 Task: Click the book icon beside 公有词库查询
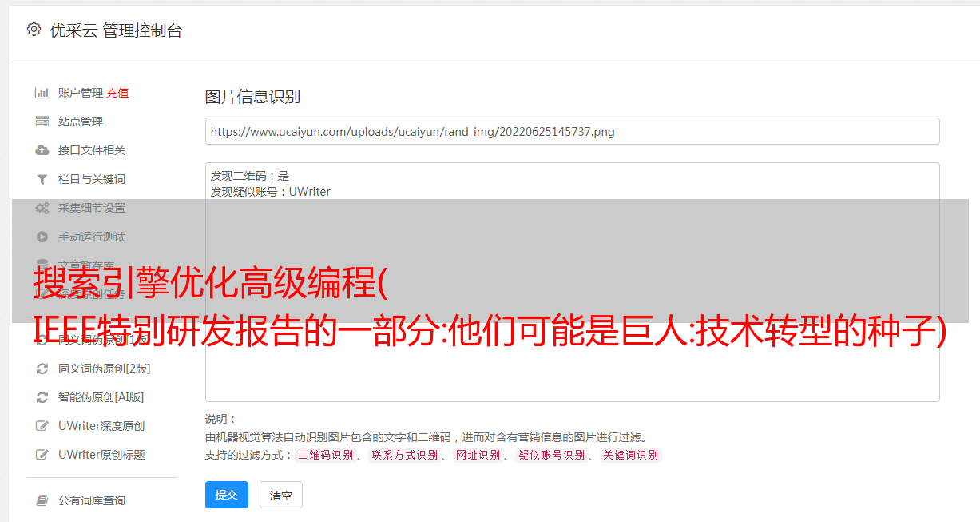[42, 500]
